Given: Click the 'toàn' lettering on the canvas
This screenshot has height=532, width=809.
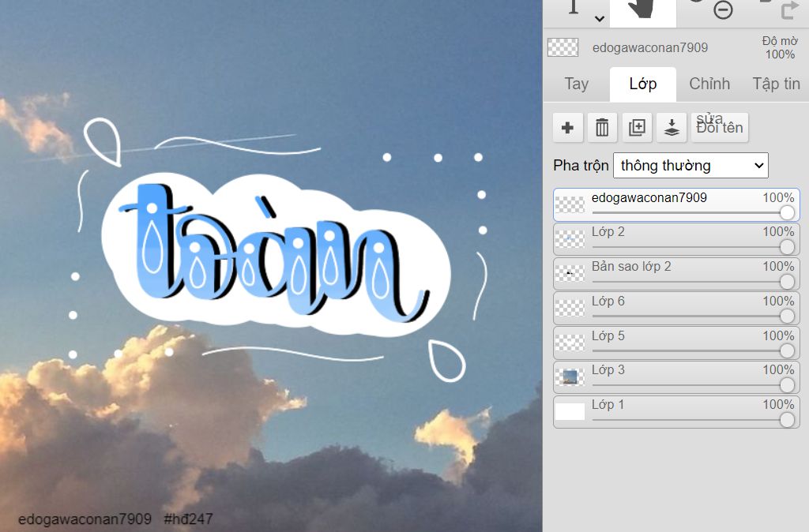Looking at the screenshot, I should tap(273, 253).
